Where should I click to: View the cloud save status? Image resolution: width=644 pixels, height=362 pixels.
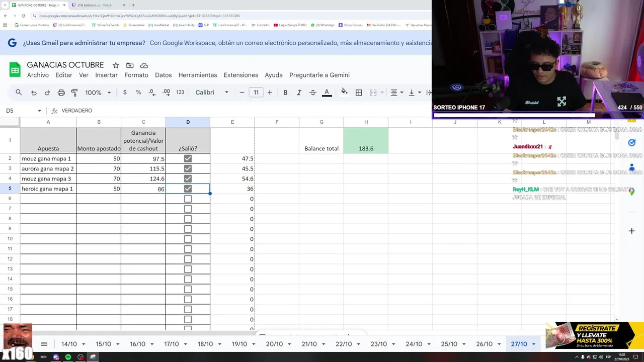click(x=144, y=65)
